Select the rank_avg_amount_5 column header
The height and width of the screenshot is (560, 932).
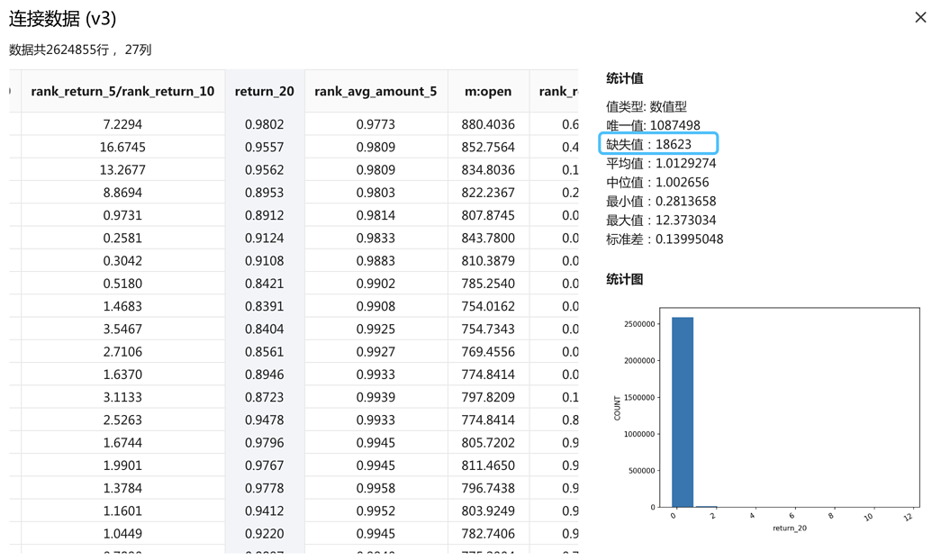coord(376,91)
